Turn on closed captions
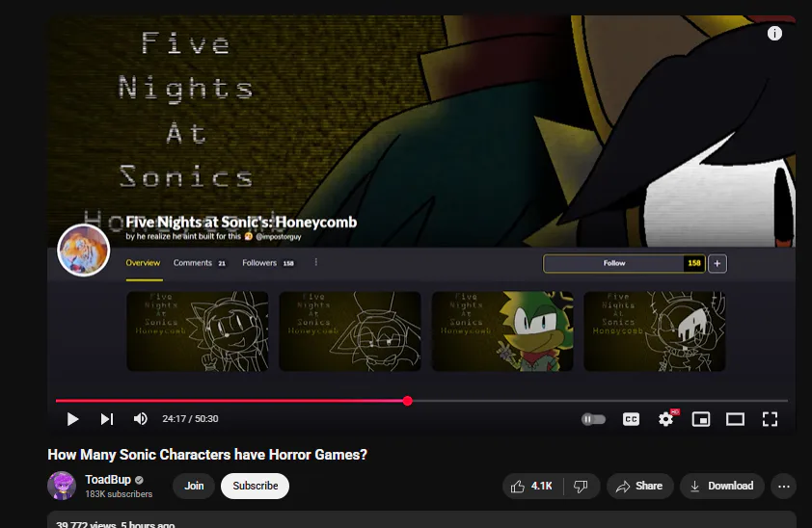The height and width of the screenshot is (528, 812). [x=631, y=419]
